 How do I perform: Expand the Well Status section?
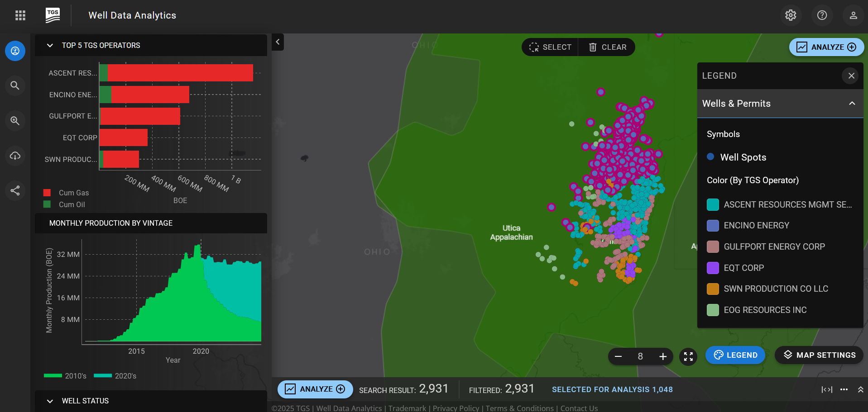point(50,401)
